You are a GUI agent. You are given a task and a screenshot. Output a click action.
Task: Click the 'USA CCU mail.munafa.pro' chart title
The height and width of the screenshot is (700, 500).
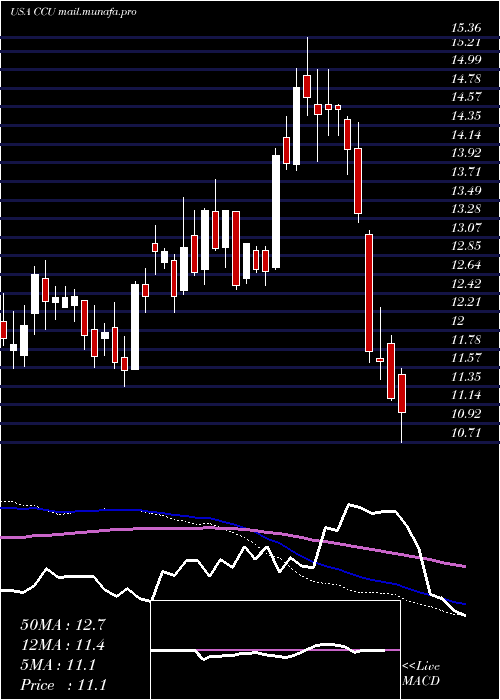(x=73, y=12)
